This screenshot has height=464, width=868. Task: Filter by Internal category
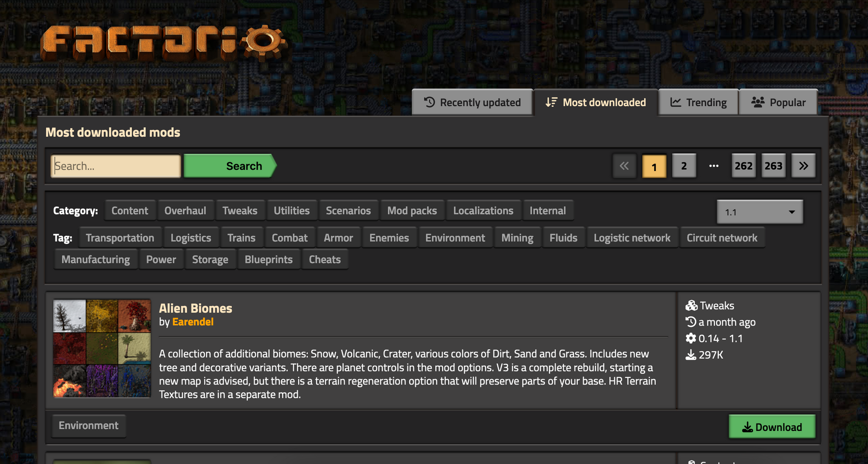click(548, 211)
